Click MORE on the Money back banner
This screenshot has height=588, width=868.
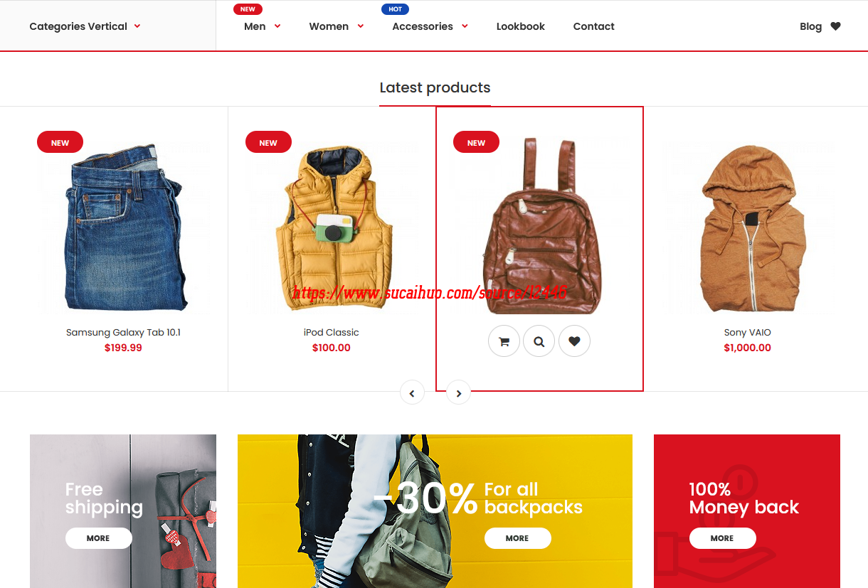pyautogui.click(x=721, y=538)
